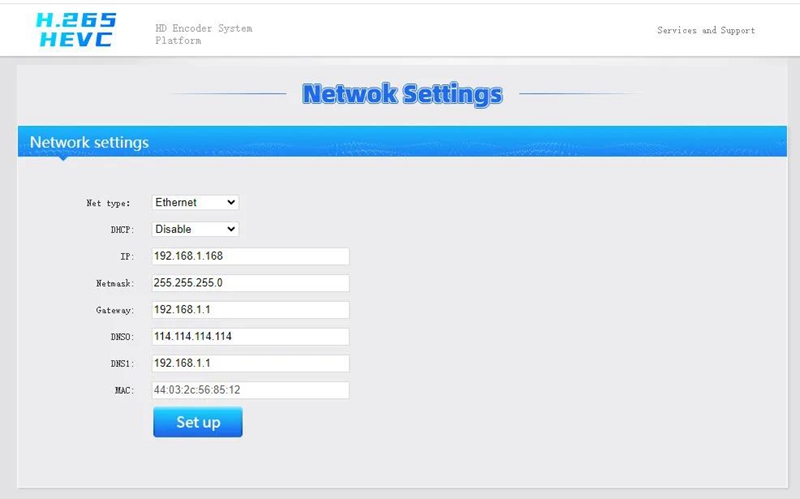Click the HD Encoder System Platform text
This screenshot has height=499, width=800.
pyautogui.click(x=203, y=34)
